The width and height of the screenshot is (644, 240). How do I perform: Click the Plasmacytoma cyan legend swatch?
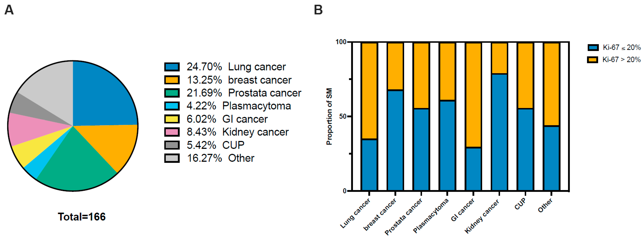(172, 106)
